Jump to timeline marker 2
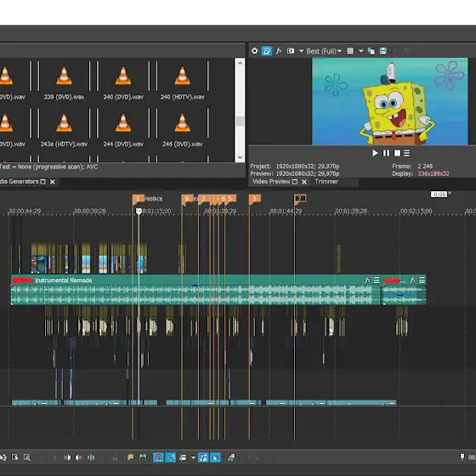 pyautogui.click(x=203, y=199)
